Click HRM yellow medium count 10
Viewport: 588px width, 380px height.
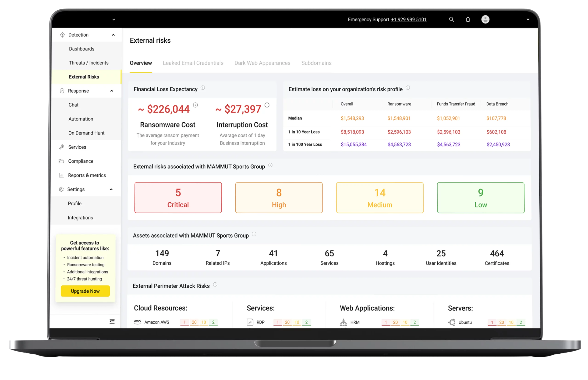coord(405,322)
